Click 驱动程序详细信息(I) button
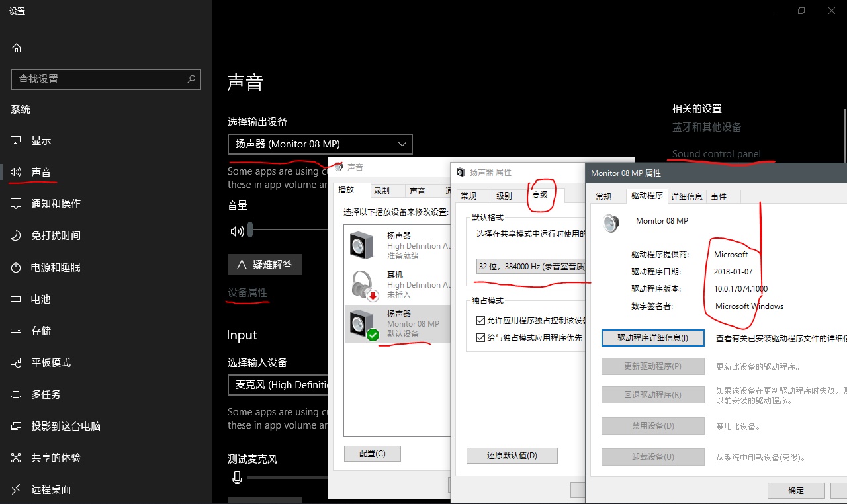Screen dimensions: 847x504 652,338
